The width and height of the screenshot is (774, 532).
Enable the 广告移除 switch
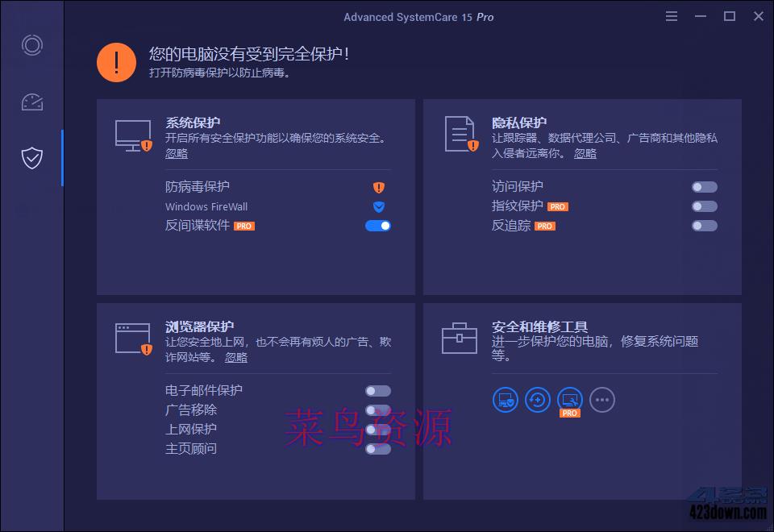click(377, 409)
